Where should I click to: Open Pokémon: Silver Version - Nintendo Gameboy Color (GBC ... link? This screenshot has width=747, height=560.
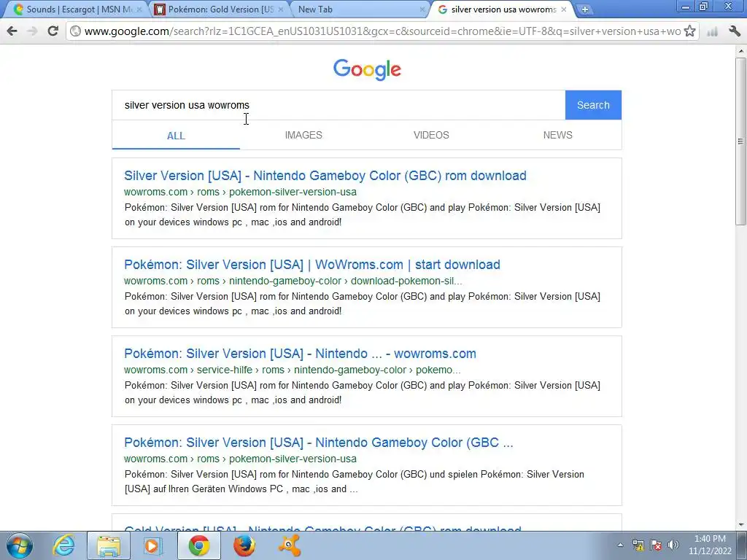click(319, 443)
